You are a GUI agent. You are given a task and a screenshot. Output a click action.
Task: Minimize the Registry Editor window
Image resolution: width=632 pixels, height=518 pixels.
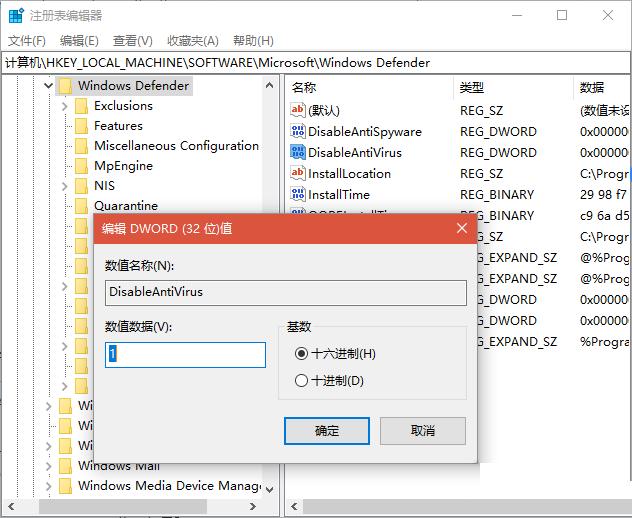coord(517,15)
